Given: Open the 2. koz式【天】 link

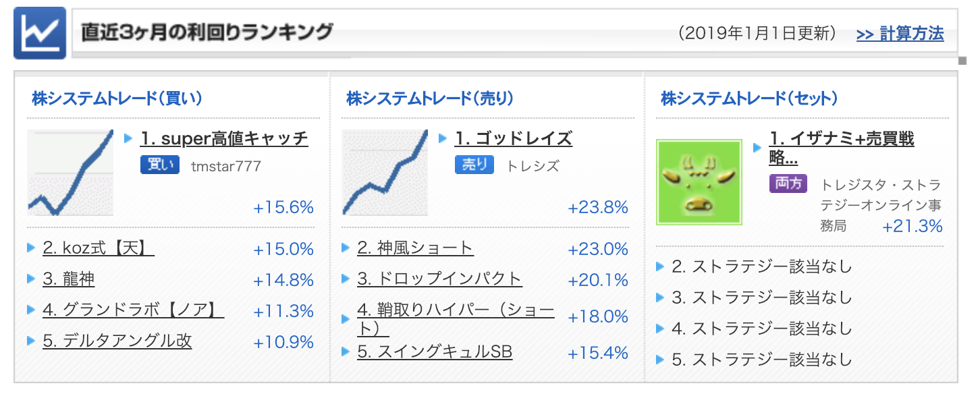Looking at the screenshot, I should click(99, 248).
